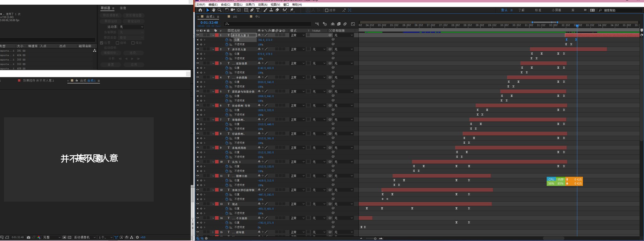Select the Hand tool
Viewport: 644px width, 241px height.
[214, 10]
